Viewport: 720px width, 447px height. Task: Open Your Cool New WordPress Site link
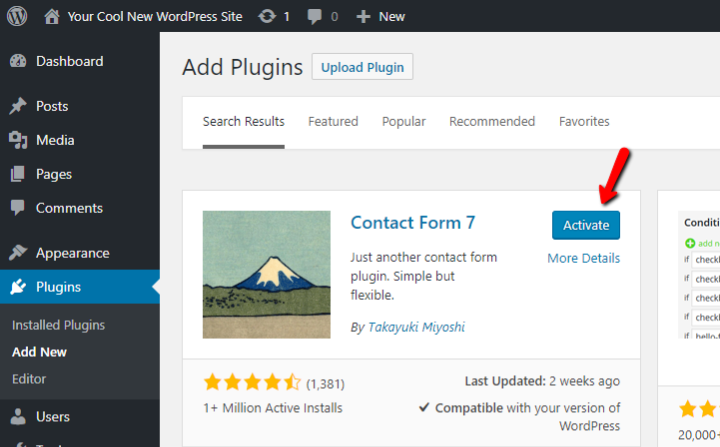155,17
